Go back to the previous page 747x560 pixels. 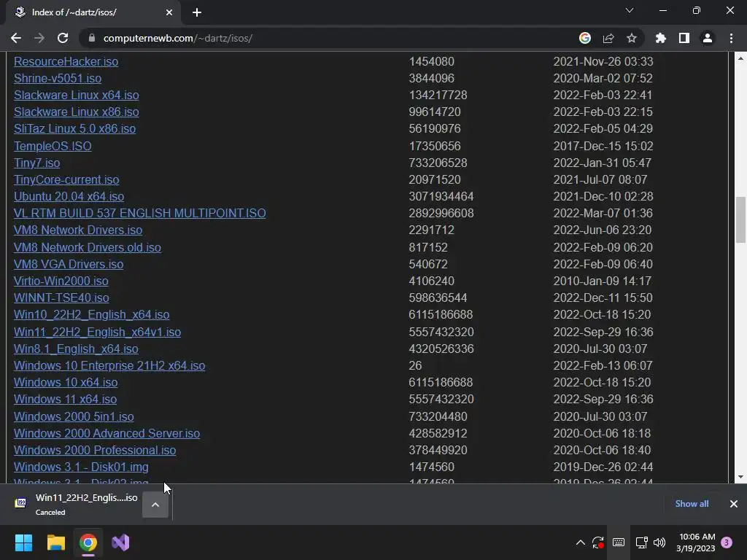click(x=16, y=38)
